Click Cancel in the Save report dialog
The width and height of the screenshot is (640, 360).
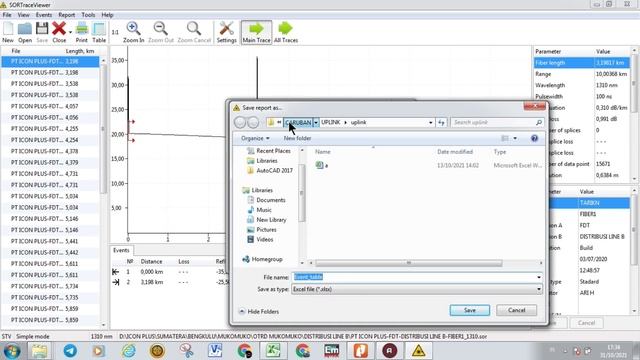pyautogui.click(x=516, y=310)
